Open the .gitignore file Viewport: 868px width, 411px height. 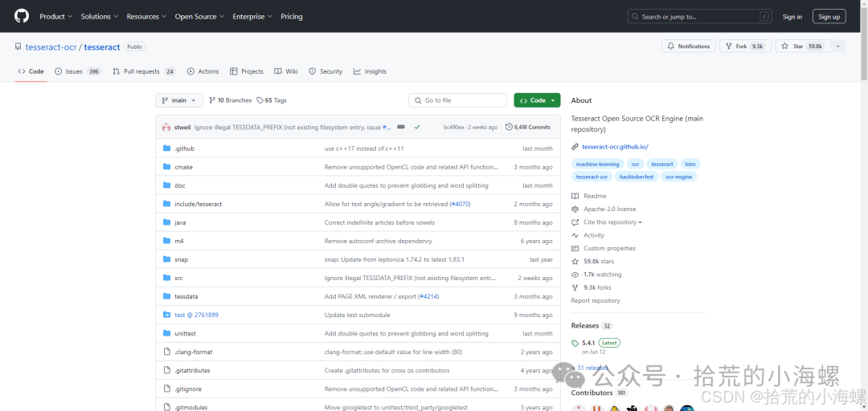tap(189, 389)
